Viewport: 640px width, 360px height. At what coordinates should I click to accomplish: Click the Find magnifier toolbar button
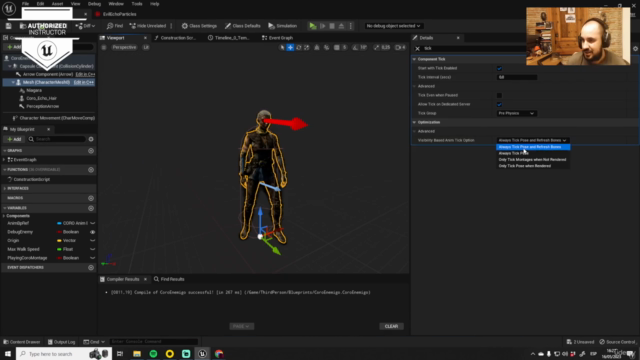(x=115, y=26)
